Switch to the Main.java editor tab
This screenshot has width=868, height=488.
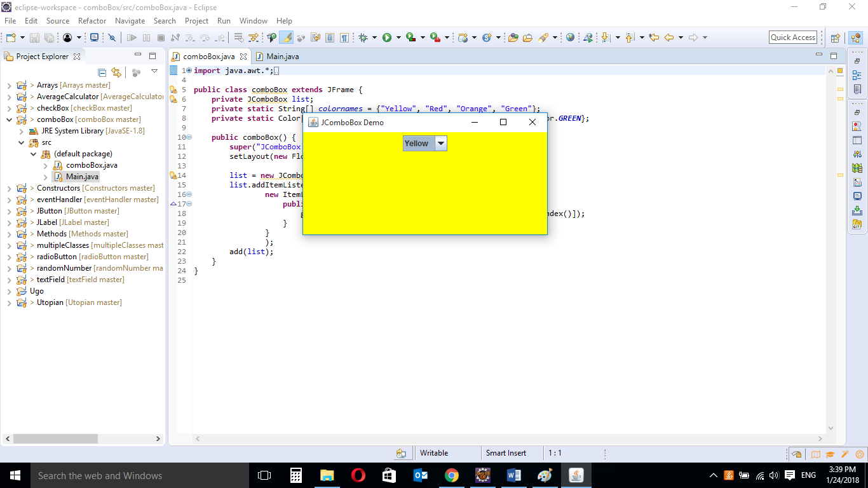[281, 57]
